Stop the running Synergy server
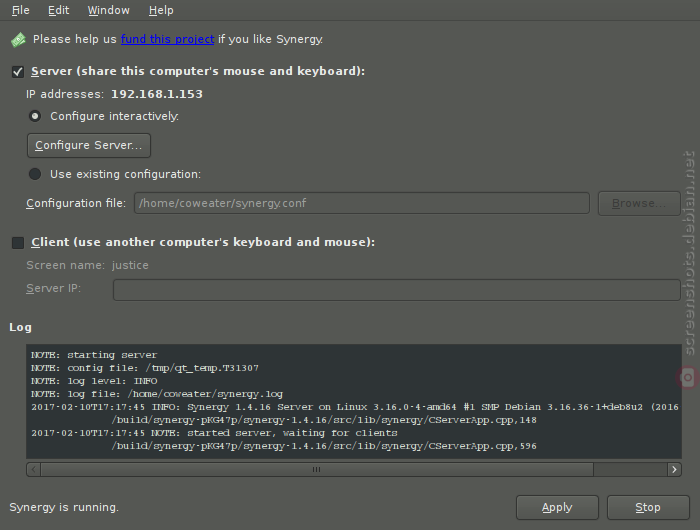The height and width of the screenshot is (530, 700). pyautogui.click(x=648, y=507)
